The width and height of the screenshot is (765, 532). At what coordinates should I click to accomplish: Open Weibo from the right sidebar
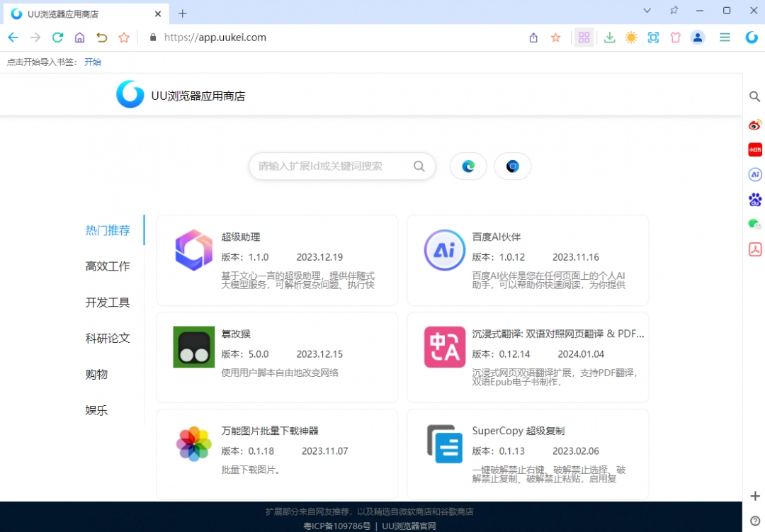[x=754, y=125]
